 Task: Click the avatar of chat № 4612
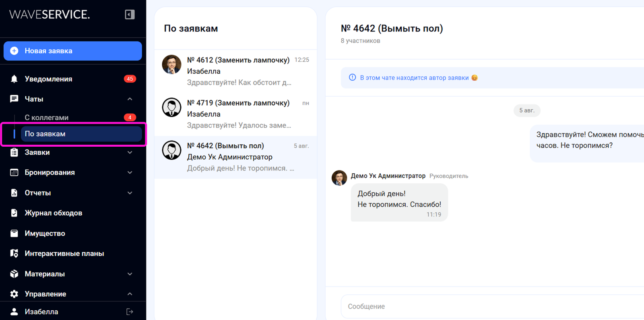point(171,64)
